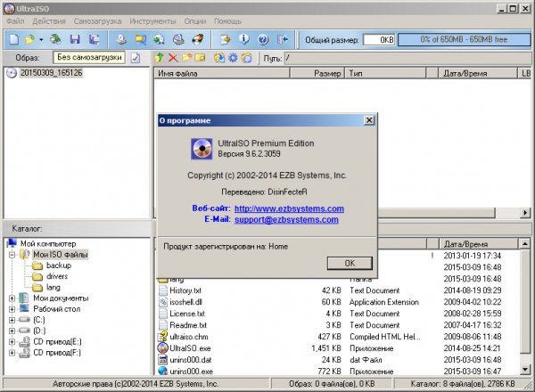The height and width of the screenshot is (392, 535).
Task: Click the blue question mark Help icon
Action: [x=263, y=40]
